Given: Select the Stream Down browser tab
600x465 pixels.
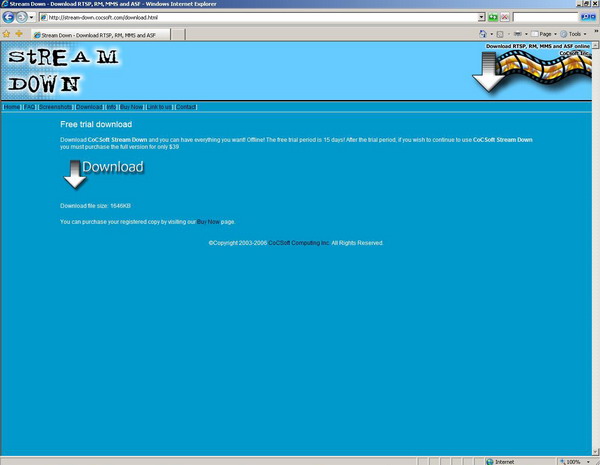Looking at the screenshot, I should (x=101, y=35).
